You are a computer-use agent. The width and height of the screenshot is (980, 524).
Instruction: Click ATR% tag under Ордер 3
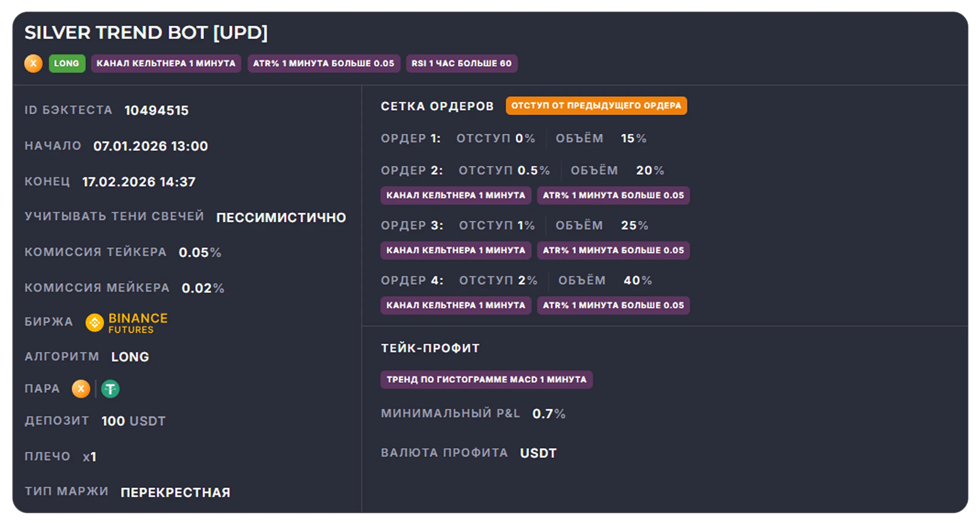coord(613,250)
